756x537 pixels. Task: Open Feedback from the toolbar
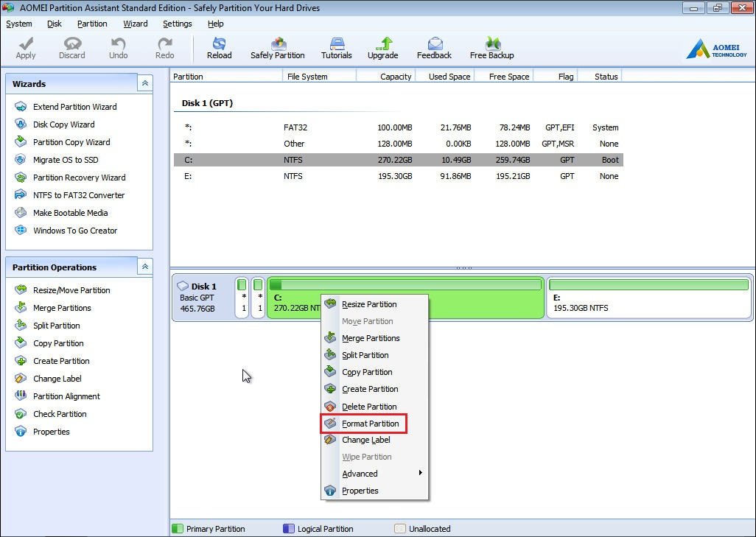pos(434,48)
